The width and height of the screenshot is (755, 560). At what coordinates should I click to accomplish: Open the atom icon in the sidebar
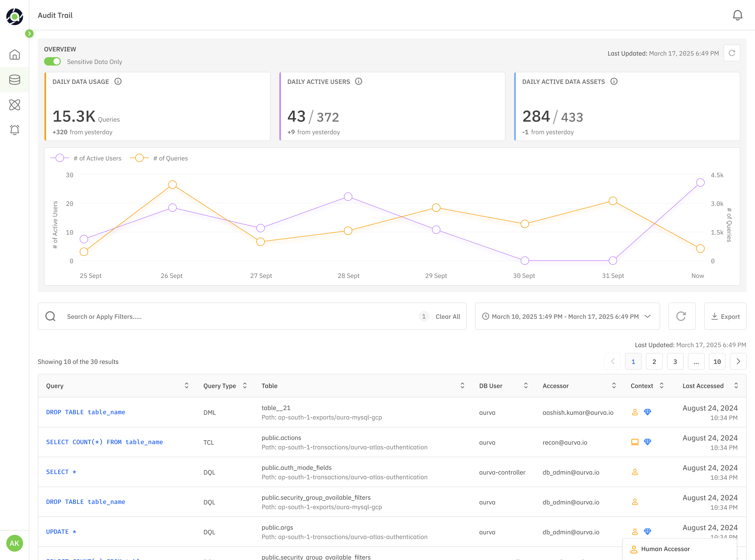pyautogui.click(x=15, y=105)
